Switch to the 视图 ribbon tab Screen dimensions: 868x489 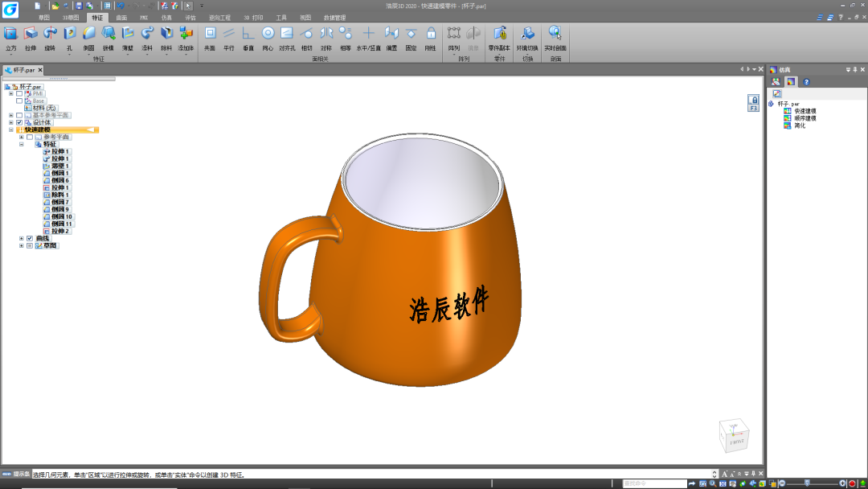pyautogui.click(x=305, y=18)
